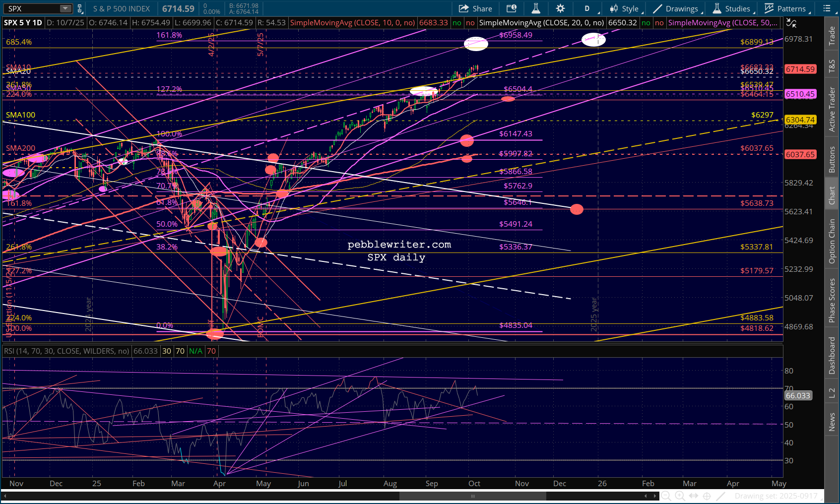Toggle the chart autoscale arrows icon
The height and width of the screenshot is (504, 840).
[791, 23]
